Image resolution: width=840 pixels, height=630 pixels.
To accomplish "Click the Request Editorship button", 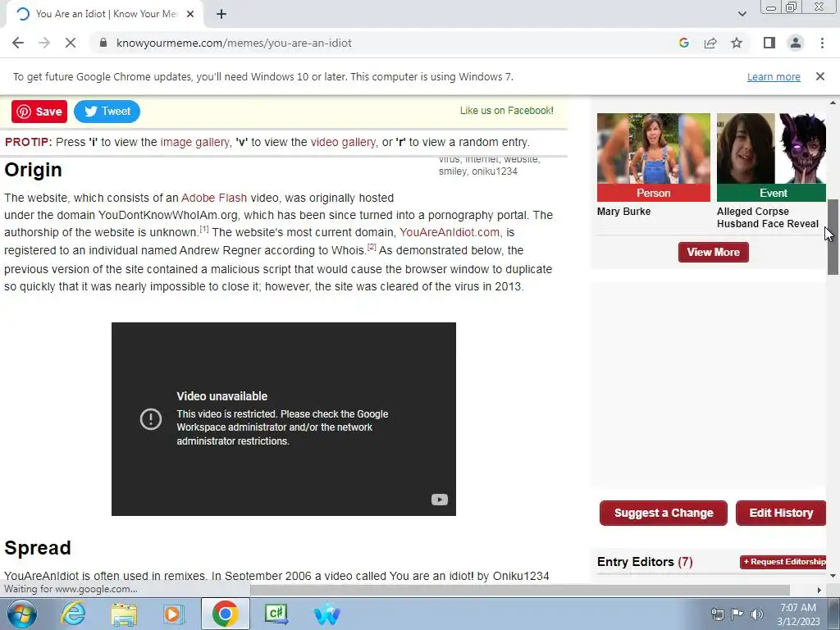I will 783,562.
